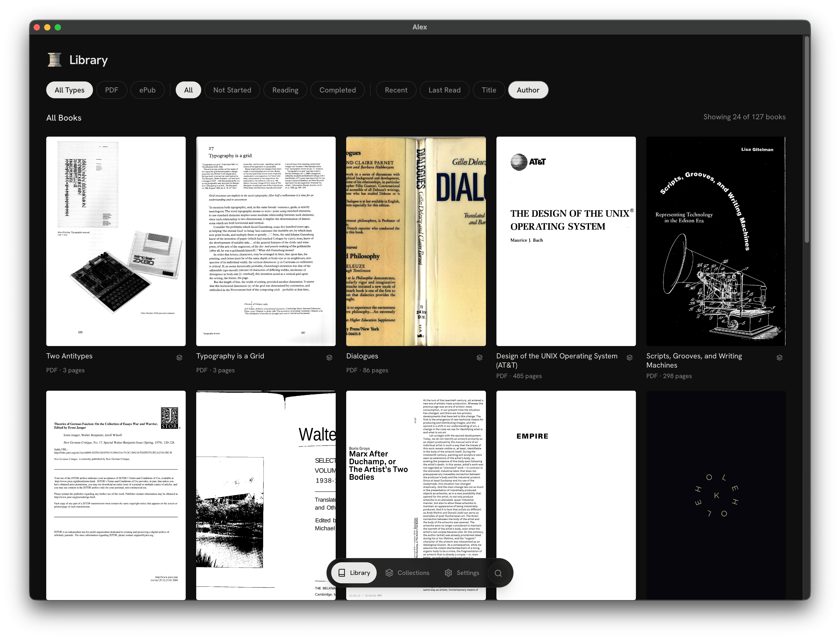Click the stack icon next to Typography is a Grid
The image size is (840, 639).
[x=329, y=358]
